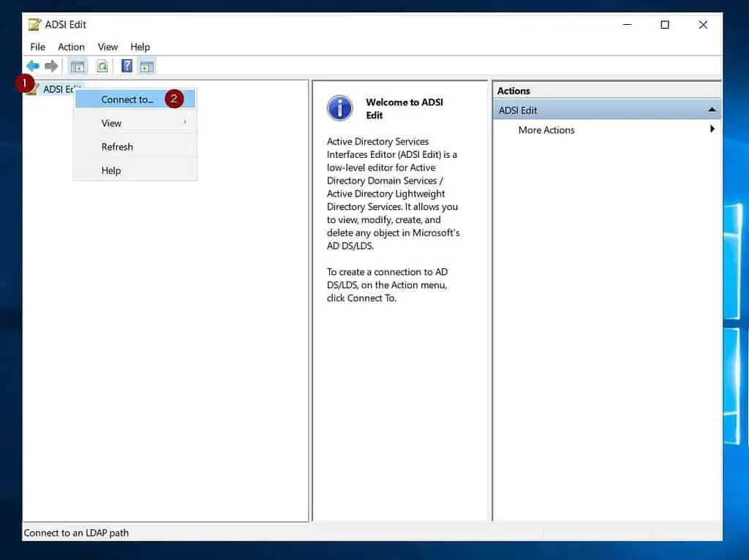Close the ADSI Edit window
The width and height of the screenshot is (749, 560).
coord(703,24)
